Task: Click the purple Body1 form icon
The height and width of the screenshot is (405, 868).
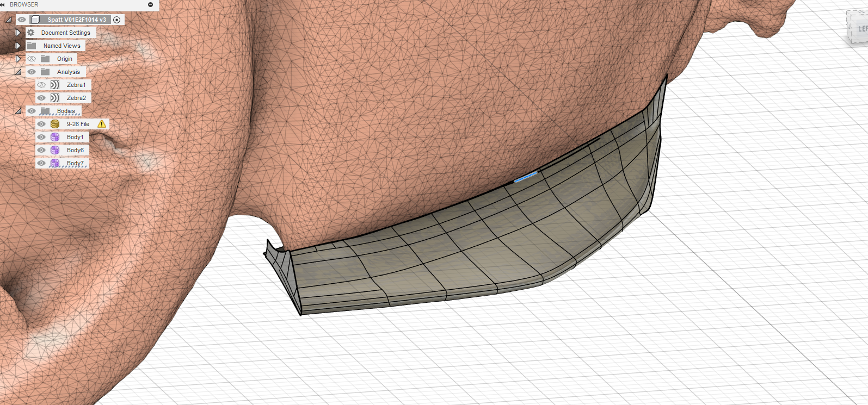Action: coord(55,137)
